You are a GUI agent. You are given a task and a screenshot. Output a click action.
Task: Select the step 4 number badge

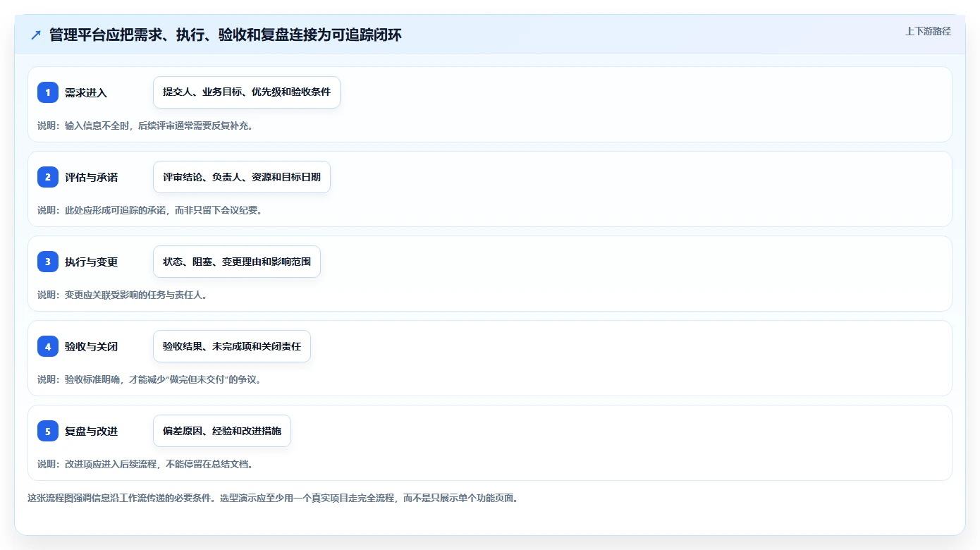click(x=48, y=346)
